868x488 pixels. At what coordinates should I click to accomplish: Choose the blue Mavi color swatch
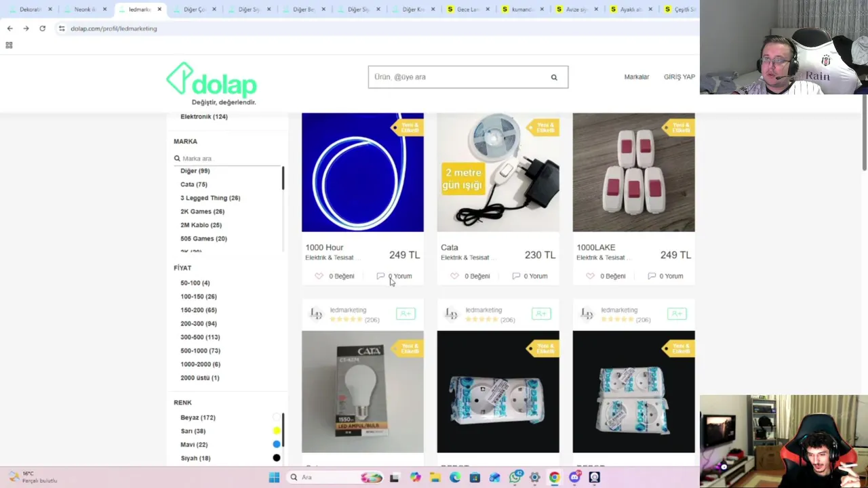277,445
